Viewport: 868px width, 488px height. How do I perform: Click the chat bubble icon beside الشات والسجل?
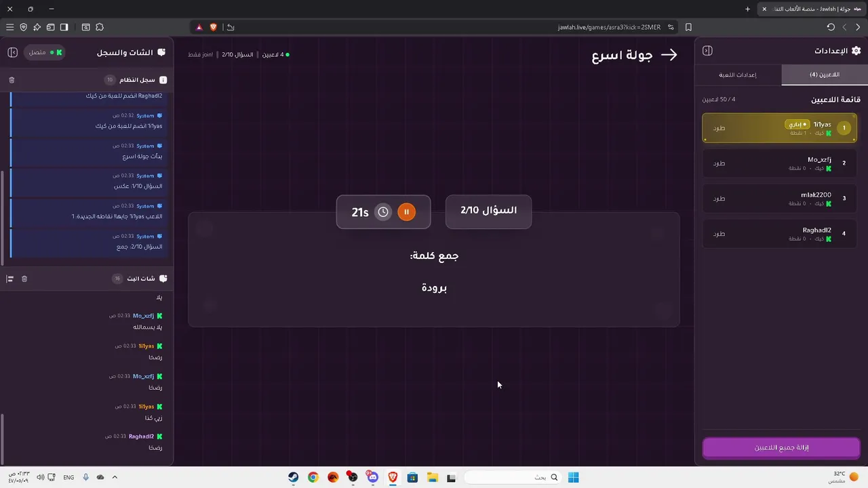(x=161, y=52)
